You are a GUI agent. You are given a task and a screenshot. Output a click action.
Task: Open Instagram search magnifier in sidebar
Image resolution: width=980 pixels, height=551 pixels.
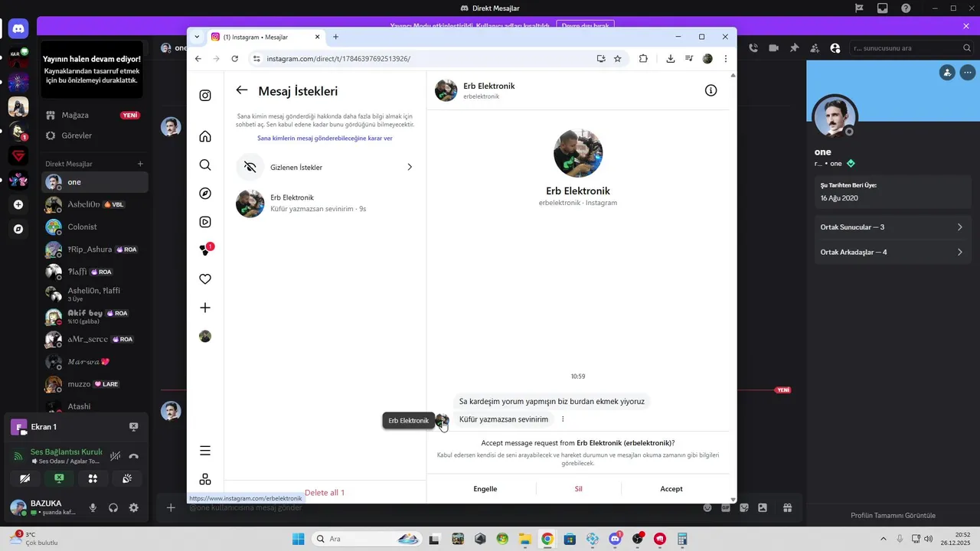[205, 165]
